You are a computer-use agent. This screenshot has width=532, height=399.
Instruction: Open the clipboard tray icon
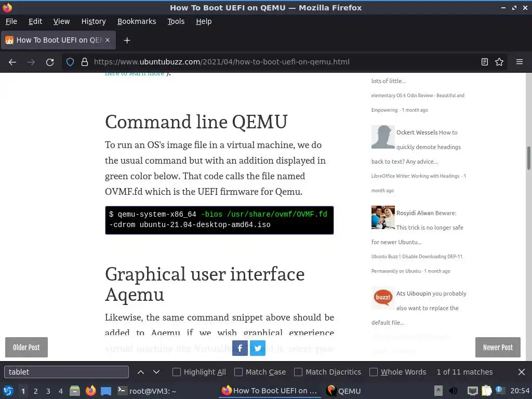486,391
